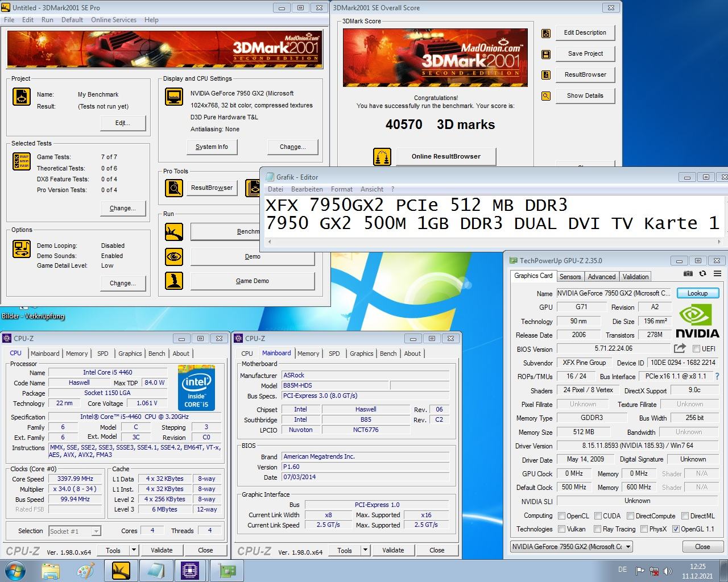This screenshot has width=728, height=582.
Task: Click the Core Speed value field
Action: 76,479
